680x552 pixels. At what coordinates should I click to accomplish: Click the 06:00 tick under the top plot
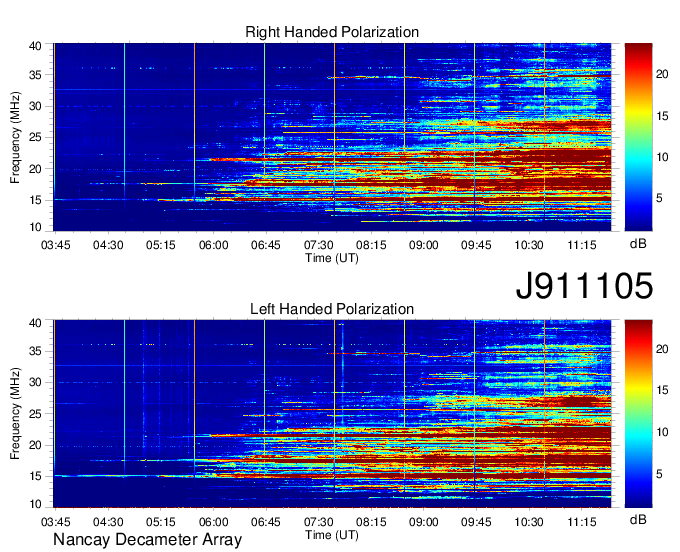point(213,245)
